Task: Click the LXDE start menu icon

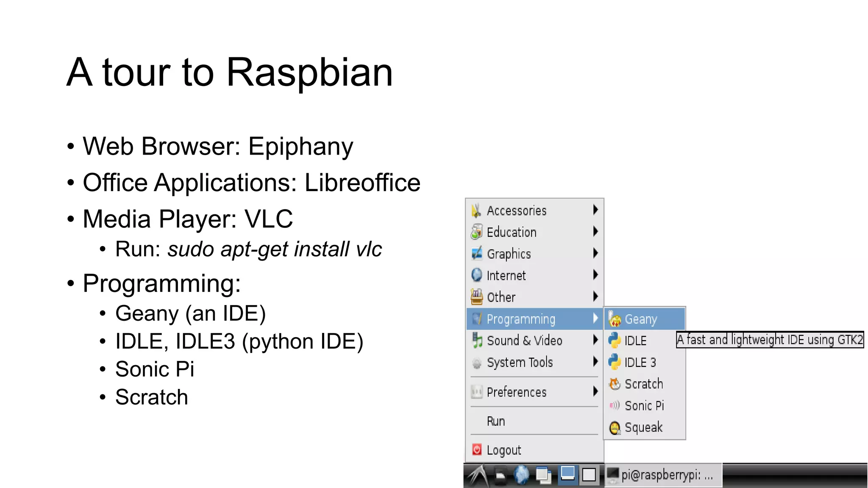Action: pos(478,475)
